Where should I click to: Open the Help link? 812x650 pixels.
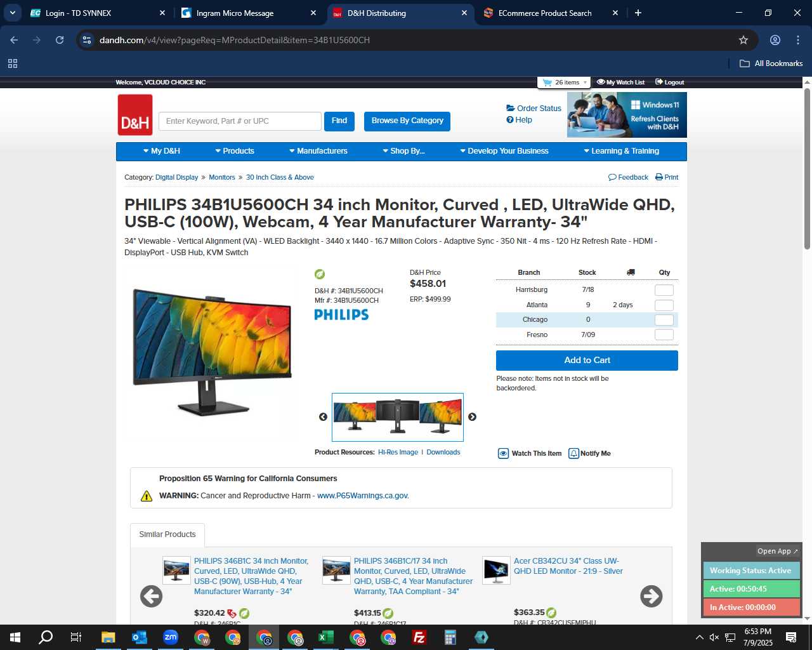[x=519, y=120]
